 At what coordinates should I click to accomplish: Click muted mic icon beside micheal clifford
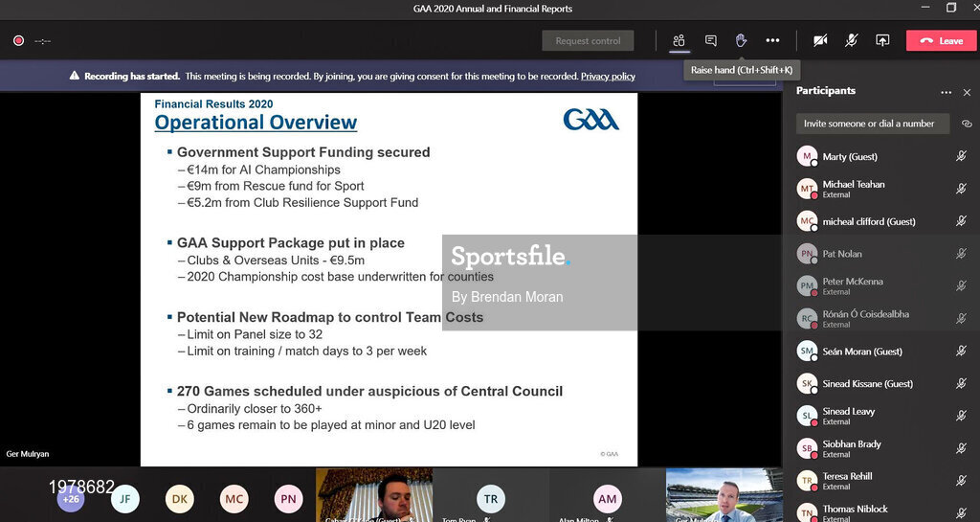(961, 221)
